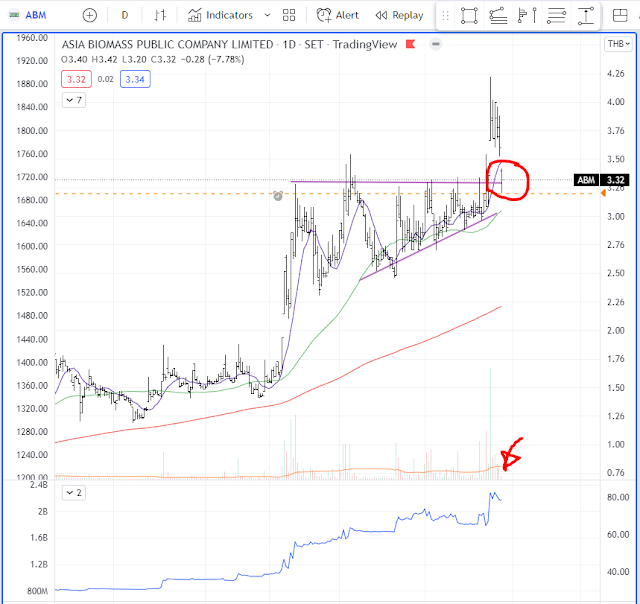Click the alert clock marker on dashed line
This screenshot has width=640, height=604.
[x=278, y=196]
